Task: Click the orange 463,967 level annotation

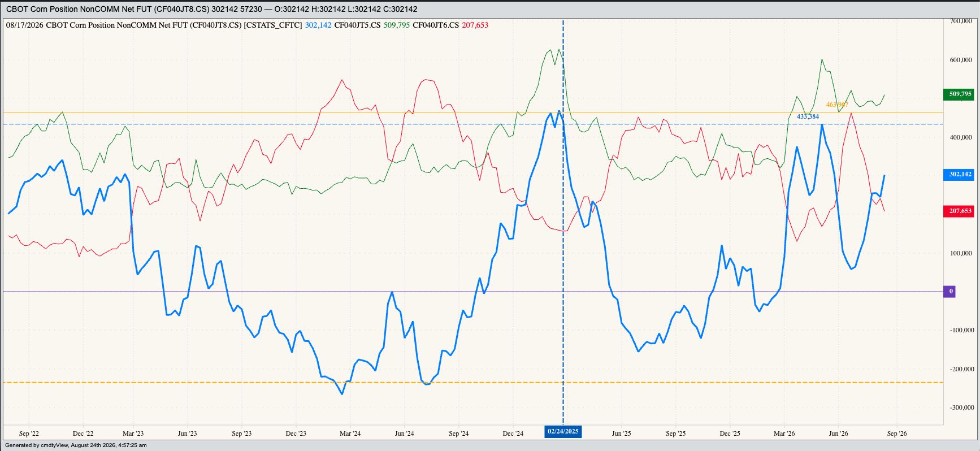Action: (837, 105)
